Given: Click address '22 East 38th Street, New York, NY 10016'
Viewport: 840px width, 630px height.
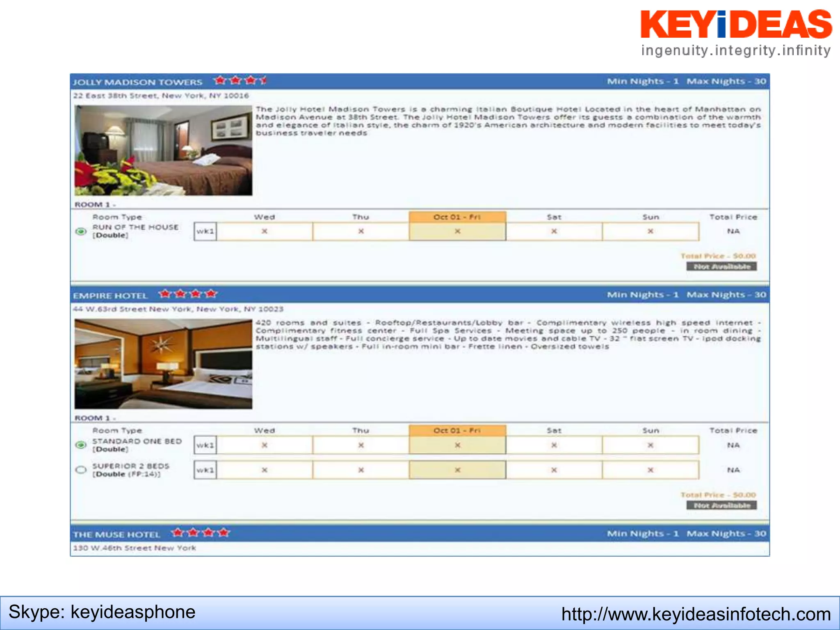Looking at the screenshot, I should [161, 96].
